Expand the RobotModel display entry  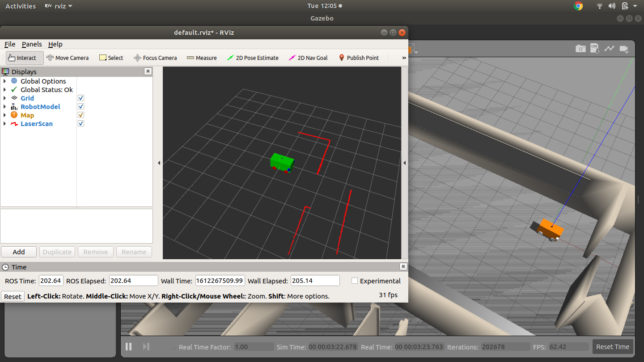pos(4,106)
